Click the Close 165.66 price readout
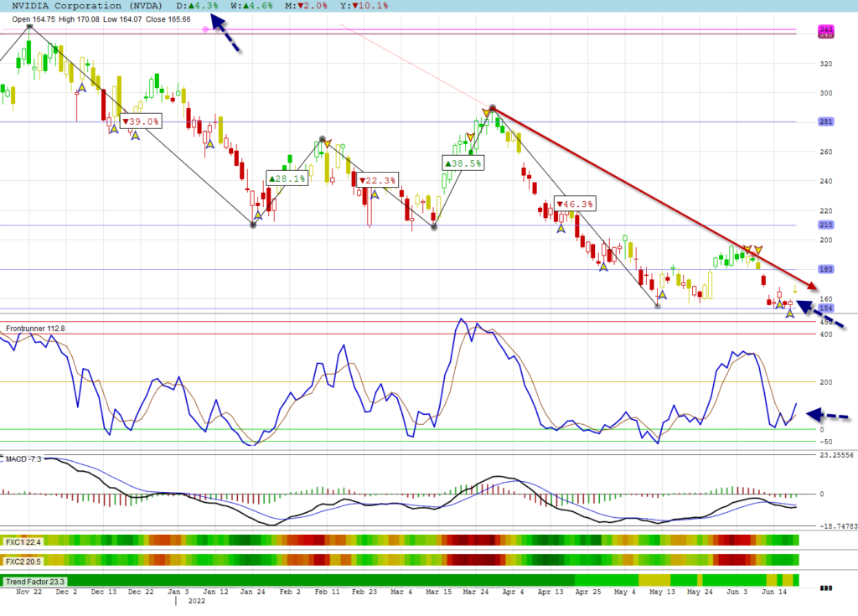The height and width of the screenshot is (616, 858). click(168, 19)
